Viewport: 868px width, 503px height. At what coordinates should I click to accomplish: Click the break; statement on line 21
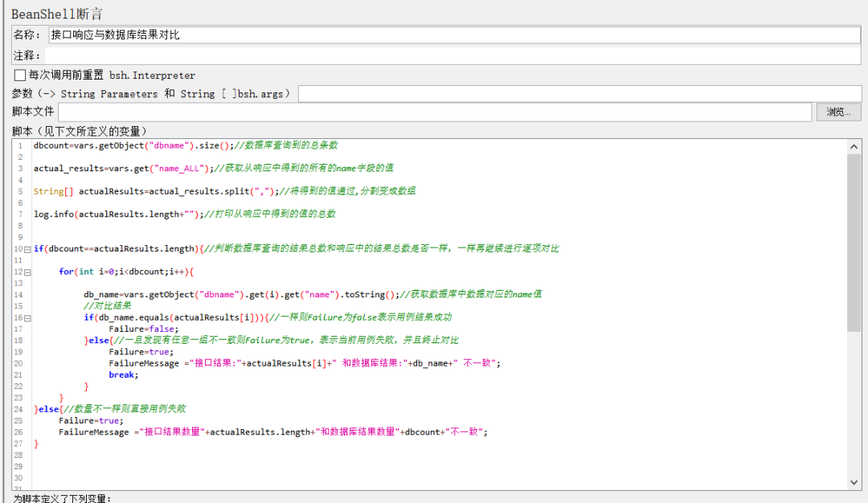124,375
